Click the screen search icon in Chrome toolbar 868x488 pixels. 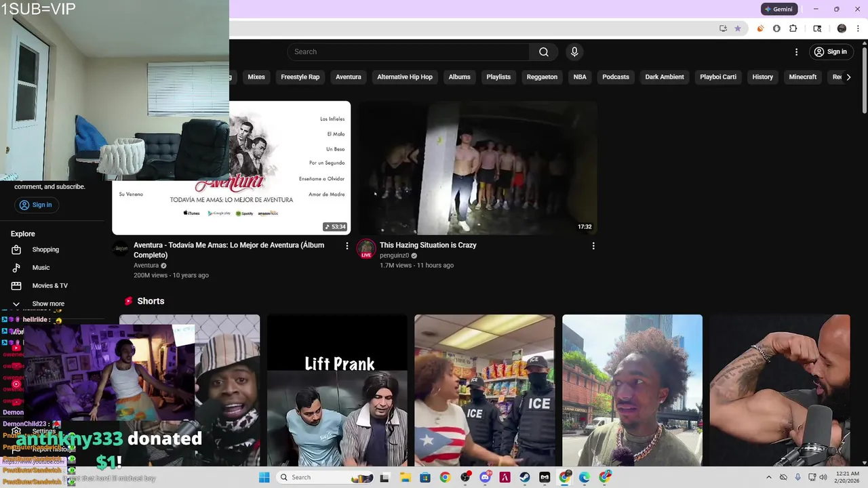pos(817,28)
